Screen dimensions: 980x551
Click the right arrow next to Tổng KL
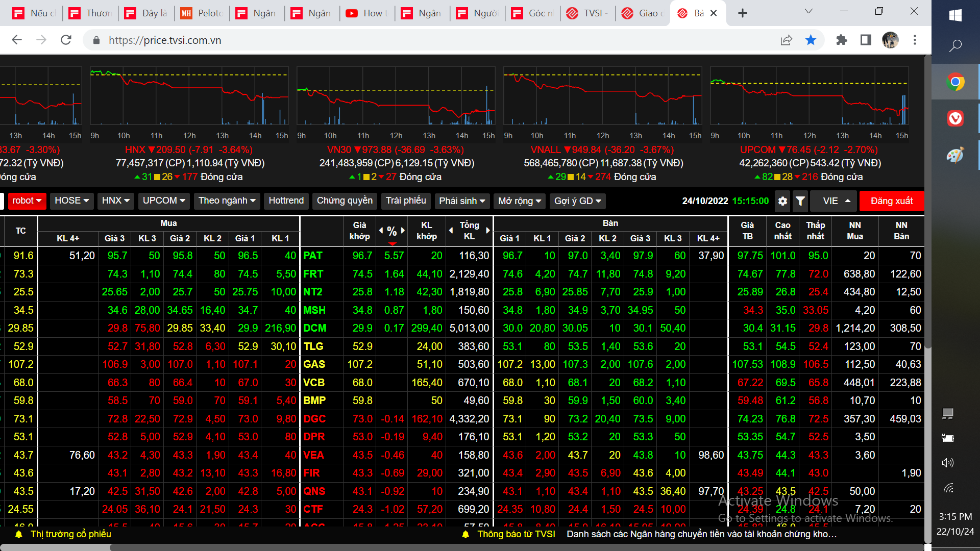pyautogui.click(x=488, y=231)
